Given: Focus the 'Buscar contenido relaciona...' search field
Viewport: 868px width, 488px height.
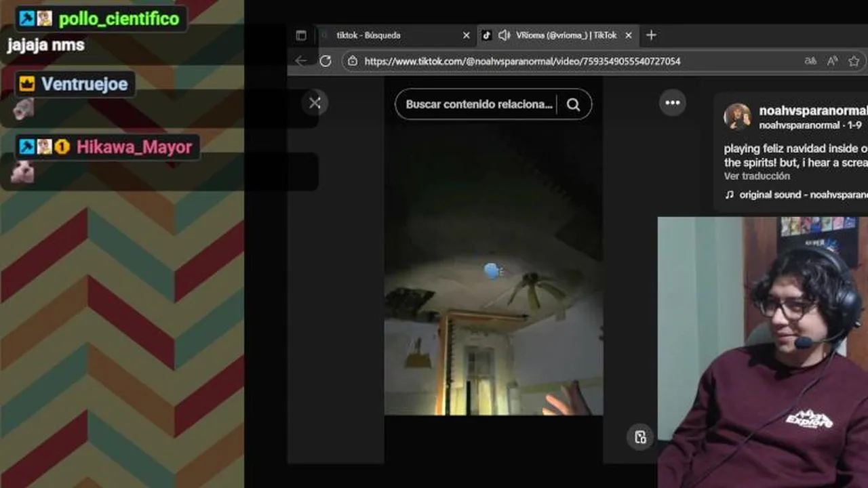Looking at the screenshot, I should click(x=479, y=104).
